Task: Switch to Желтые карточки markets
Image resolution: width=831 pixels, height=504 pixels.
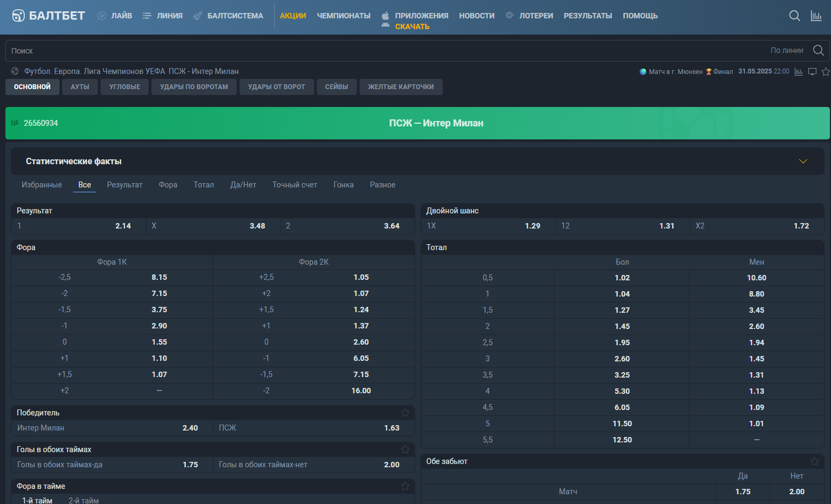Action: pos(401,87)
